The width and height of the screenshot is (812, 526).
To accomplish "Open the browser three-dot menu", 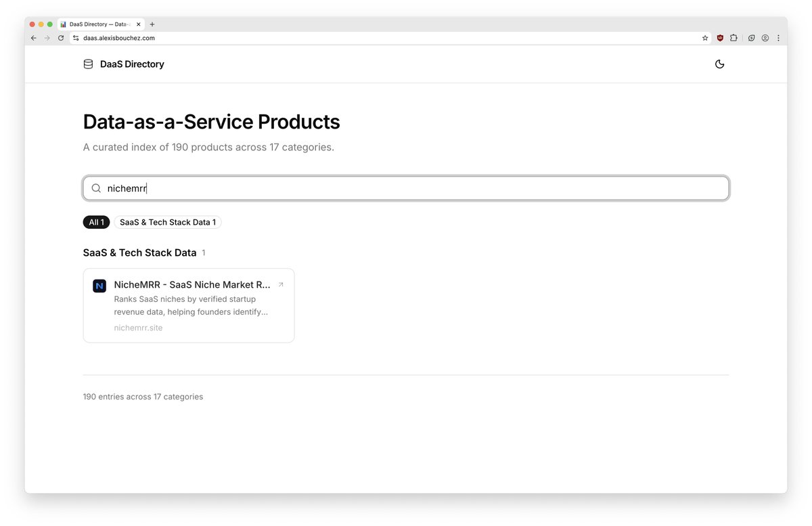I will 778,38.
